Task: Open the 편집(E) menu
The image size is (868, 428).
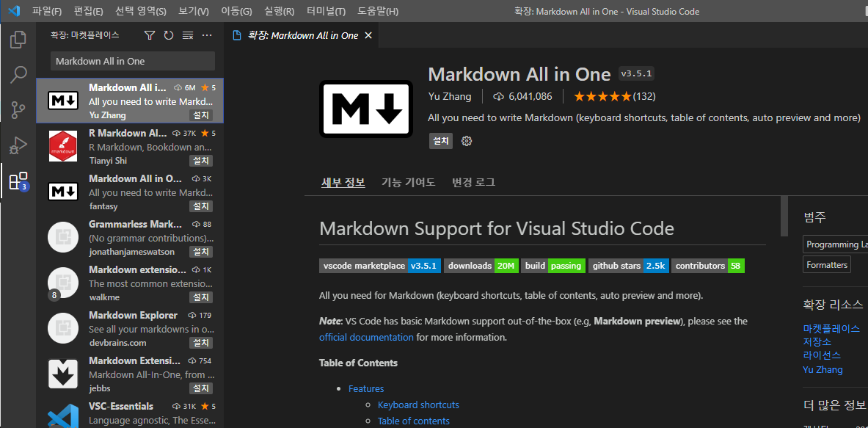Action: pos(89,11)
